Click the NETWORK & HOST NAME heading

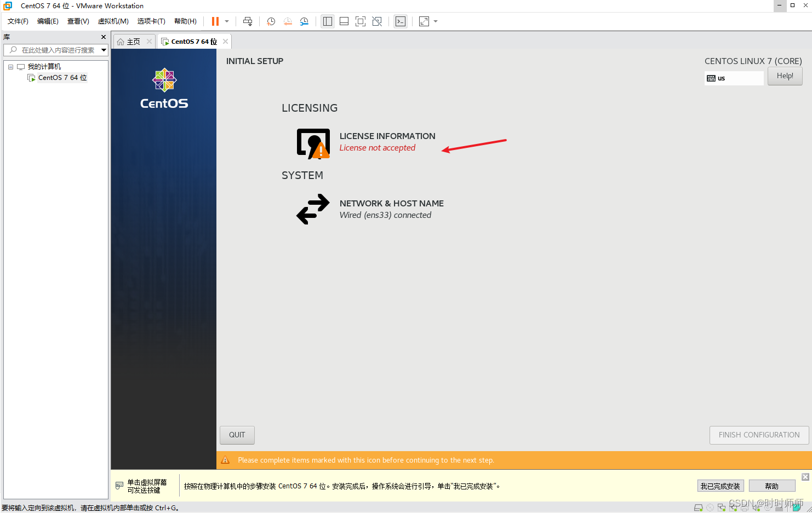click(392, 203)
